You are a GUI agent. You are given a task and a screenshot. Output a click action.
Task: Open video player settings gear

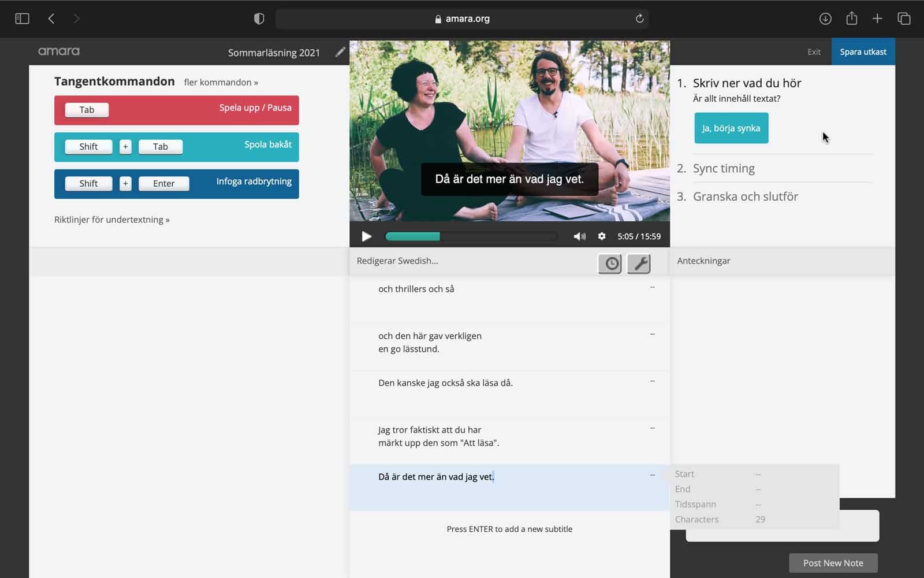(x=602, y=236)
